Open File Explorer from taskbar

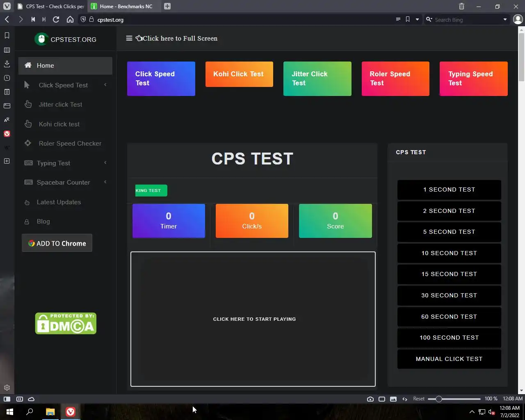coord(50,412)
